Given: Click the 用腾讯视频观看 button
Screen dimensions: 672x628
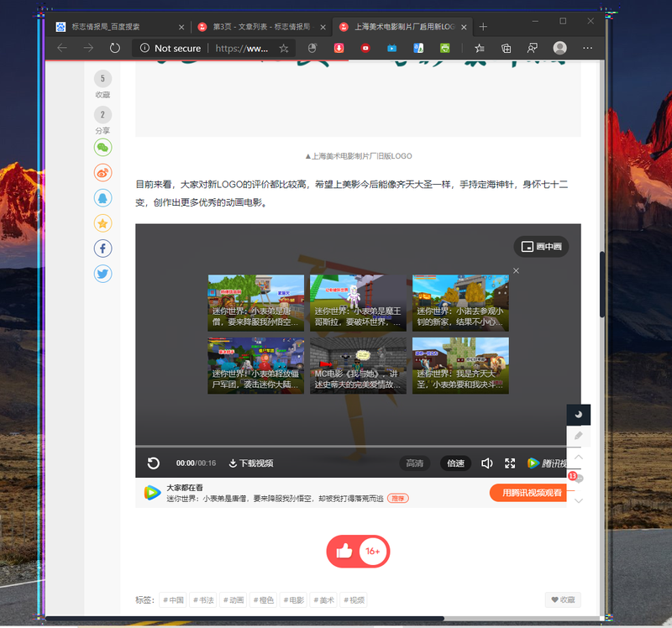Looking at the screenshot, I should [x=529, y=493].
